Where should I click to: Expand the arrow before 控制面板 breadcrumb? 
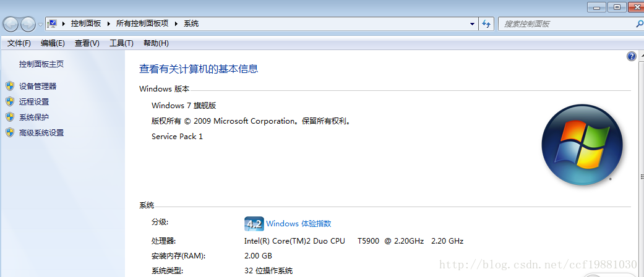pos(64,23)
